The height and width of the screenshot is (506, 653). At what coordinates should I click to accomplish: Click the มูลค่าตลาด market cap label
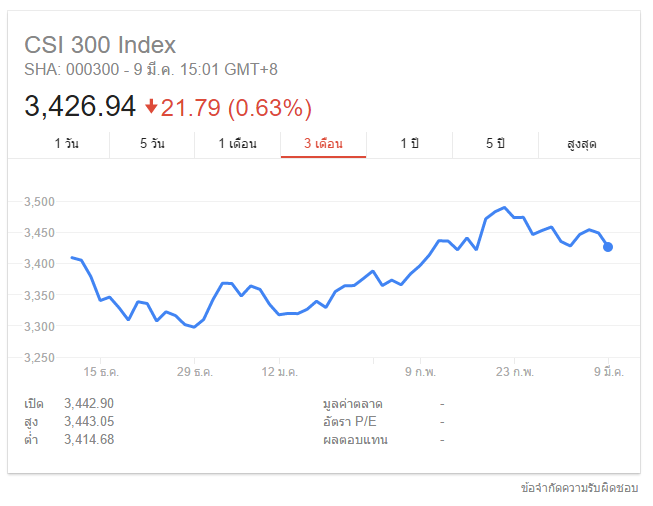click(x=353, y=403)
